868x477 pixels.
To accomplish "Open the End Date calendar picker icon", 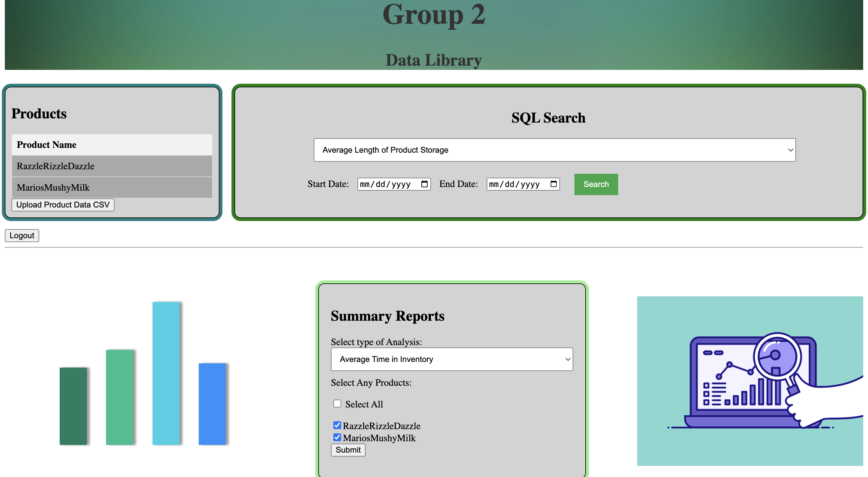I will coord(553,184).
